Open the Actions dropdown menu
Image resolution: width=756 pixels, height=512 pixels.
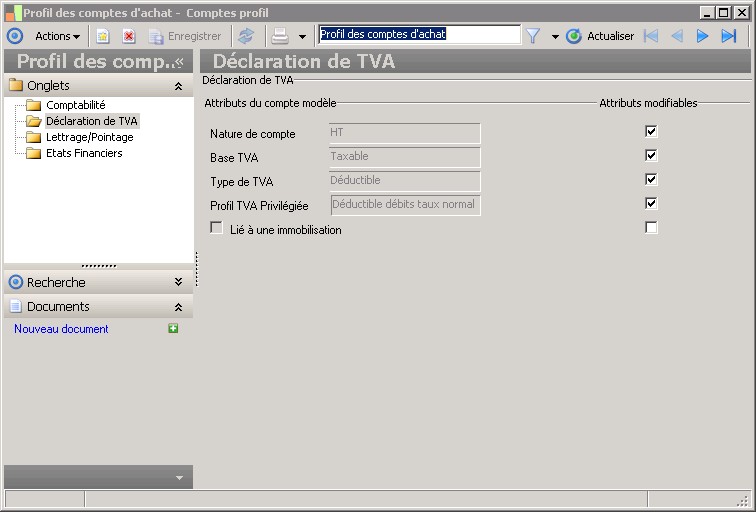[57, 36]
